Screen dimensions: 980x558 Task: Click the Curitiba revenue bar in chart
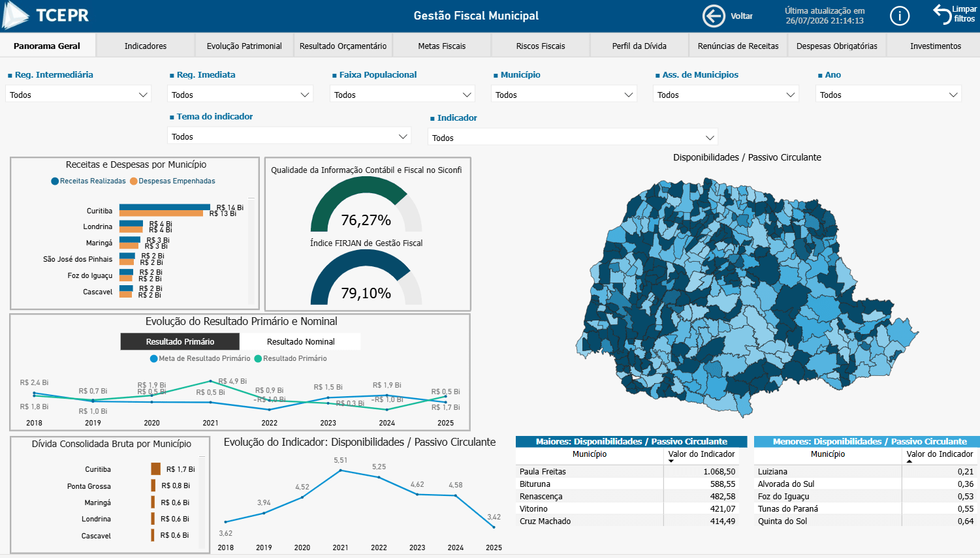165,207
